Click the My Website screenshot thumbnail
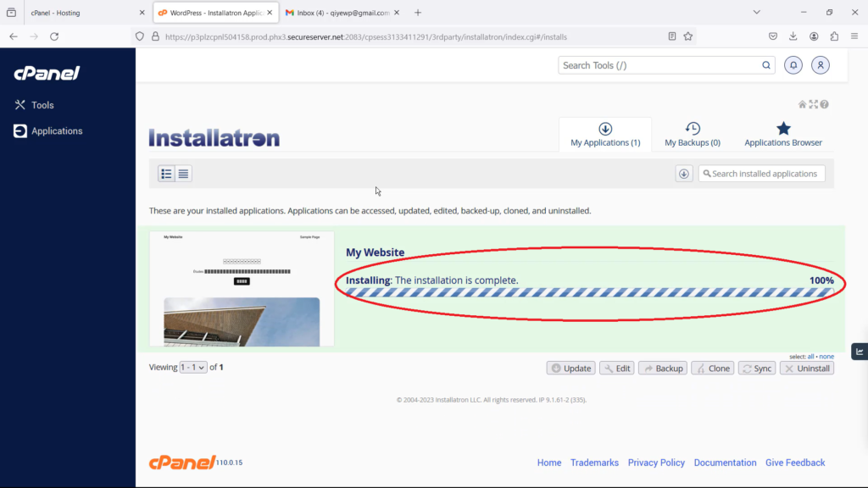The height and width of the screenshot is (488, 868). pos(242,289)
